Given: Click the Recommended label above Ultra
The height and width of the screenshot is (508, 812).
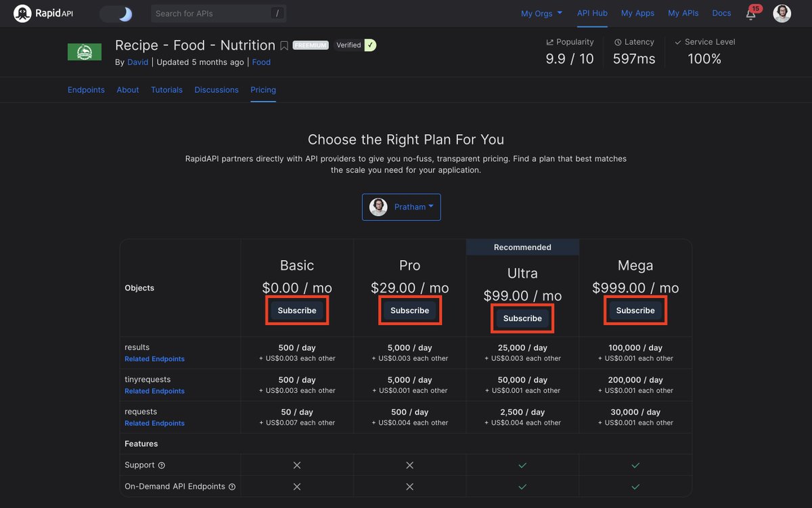Looking at the screenshot, I should click(522, 247).
